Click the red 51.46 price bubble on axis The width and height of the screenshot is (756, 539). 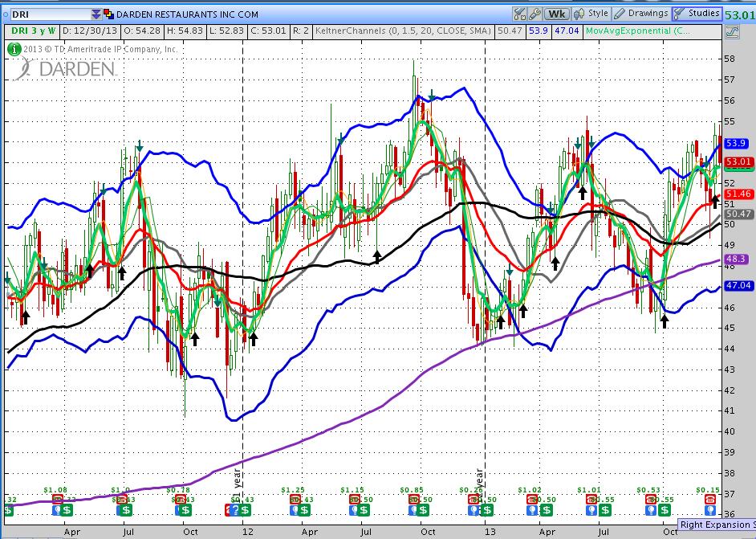click(x=738, y=194)
